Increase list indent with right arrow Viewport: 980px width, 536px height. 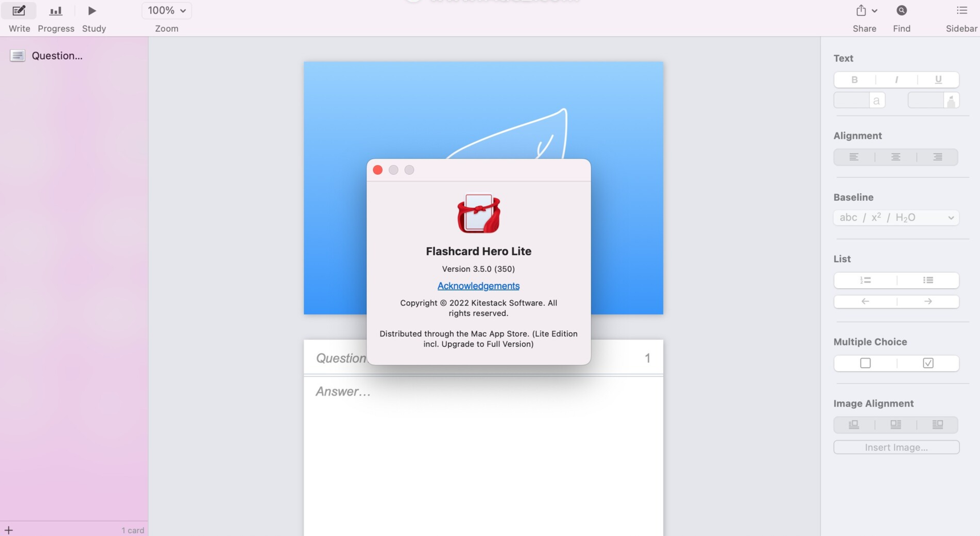point(928,301)
